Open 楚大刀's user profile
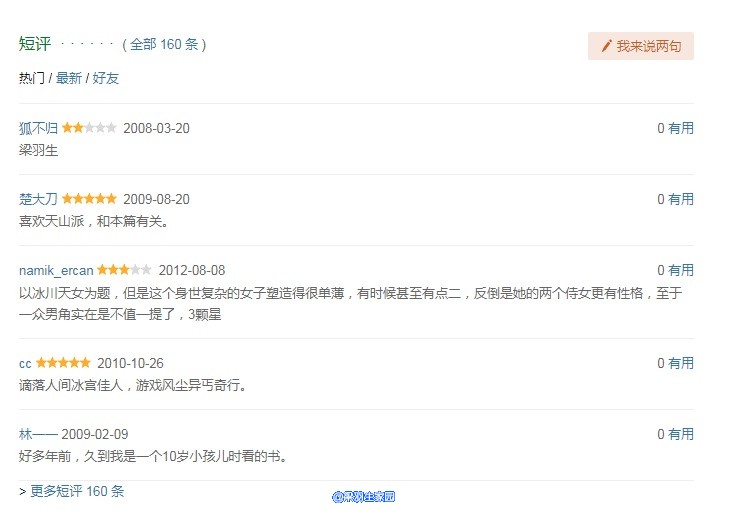 point(38,199)
